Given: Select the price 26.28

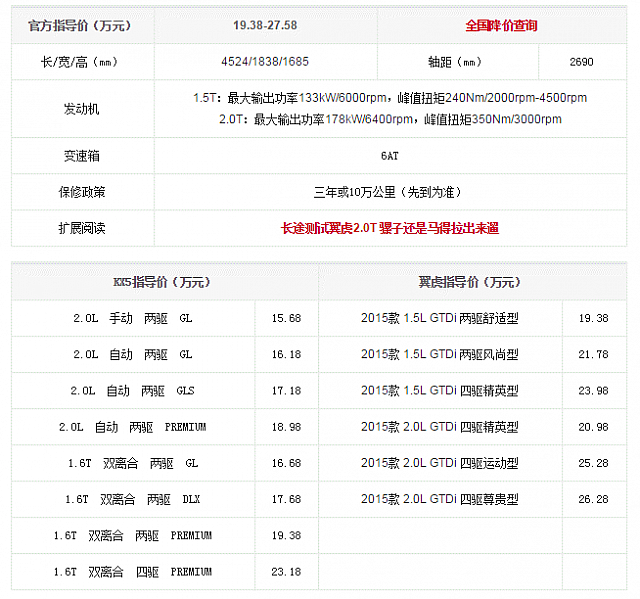Looking at the screenshot, I should click(x=593, y=499).
